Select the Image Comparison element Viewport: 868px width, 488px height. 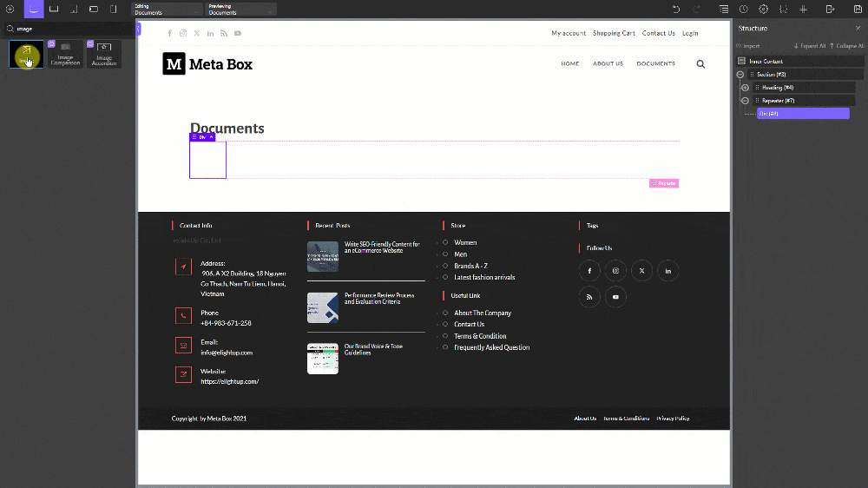(65, 55)
